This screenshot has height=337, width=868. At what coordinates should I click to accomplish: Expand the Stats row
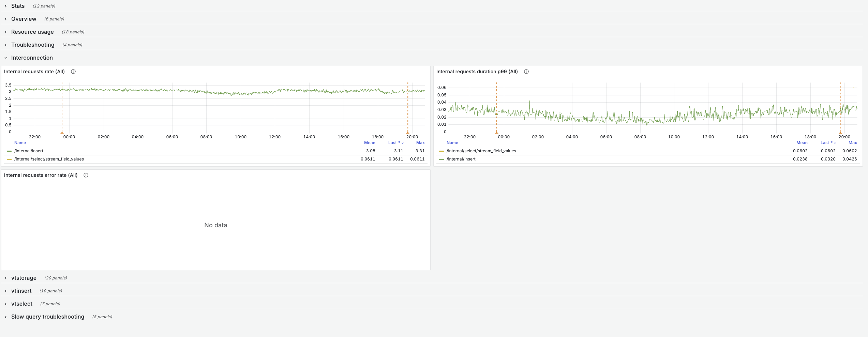point(18,6)
